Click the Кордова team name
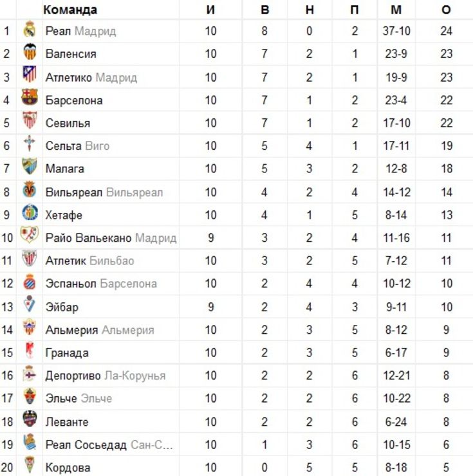This screenshot has width=473, height=476. click(68, 468)
